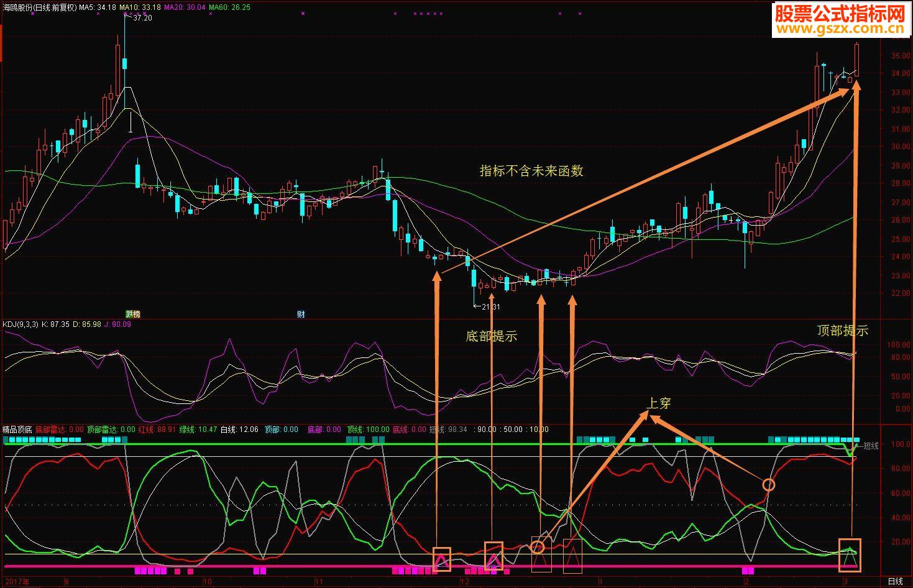Viewport: 913px width, 588px height.
Task: Click the 21.31 low price label
Action: [x=491, y=307]
